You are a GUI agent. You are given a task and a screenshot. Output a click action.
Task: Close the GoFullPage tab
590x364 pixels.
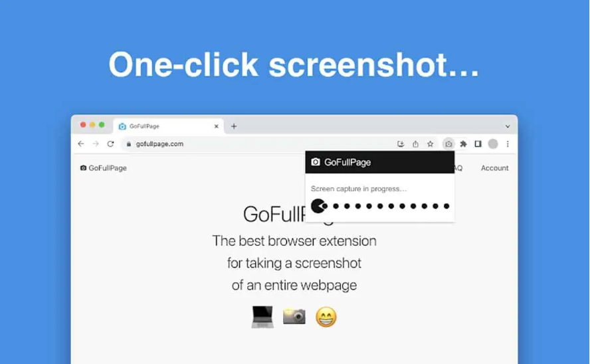pos(217,126)
